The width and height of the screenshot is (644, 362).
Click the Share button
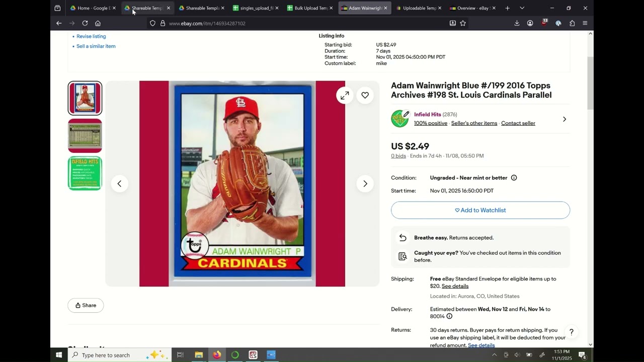click(86, 305)
